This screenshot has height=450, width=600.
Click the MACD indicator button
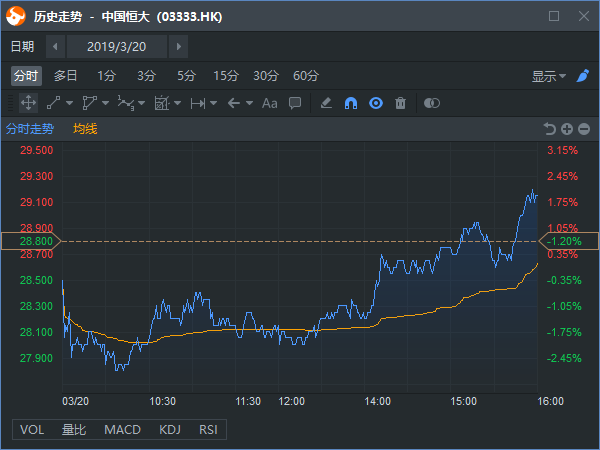[x=123, y=430]
